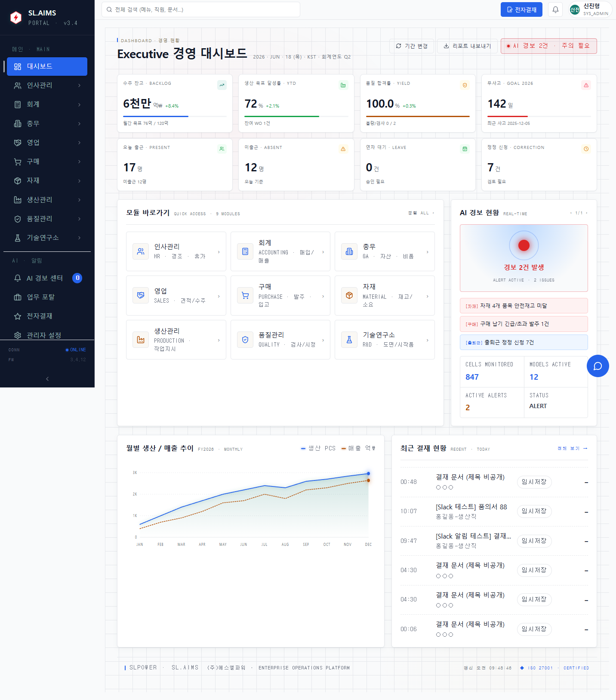This screenshot has width=616, height=700.
Task: Click 리포트 내보내기 export button
Action: click(x=467, y=46)
